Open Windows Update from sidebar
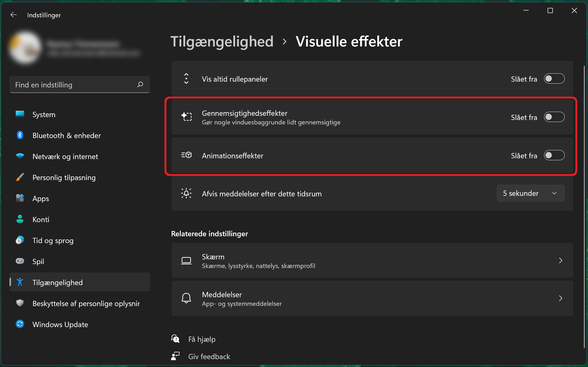The image size is (588, 367). (x=80, y=324)
